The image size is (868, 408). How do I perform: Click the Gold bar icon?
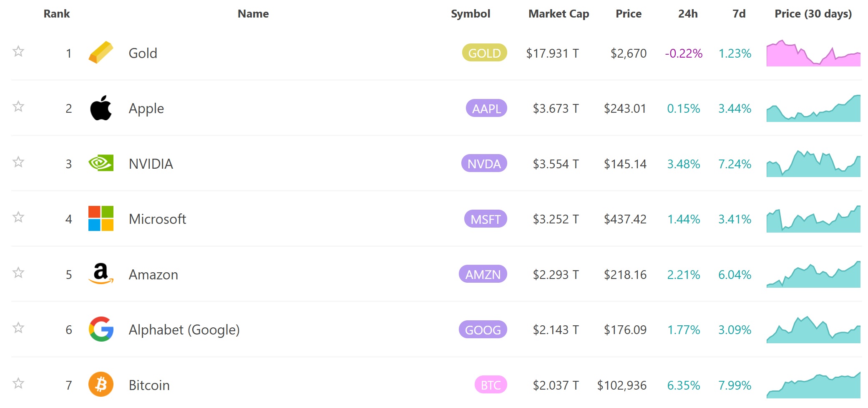point(101,53)
